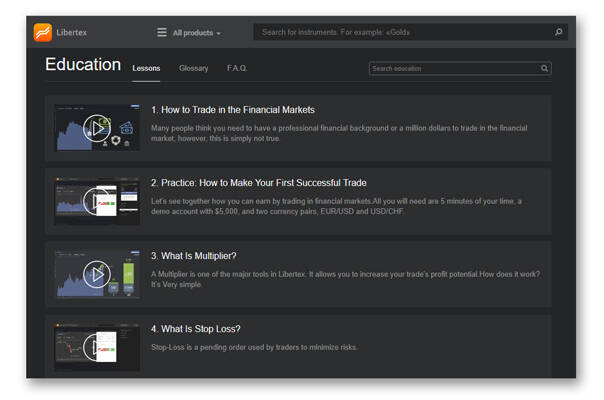
Task: Select the 'Let's see together' description text
Action: (x=336, y=206)
